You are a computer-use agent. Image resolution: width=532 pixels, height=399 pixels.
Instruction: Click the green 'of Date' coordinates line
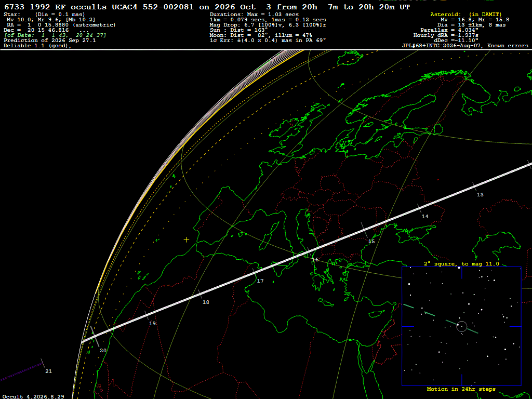[55, 35]
